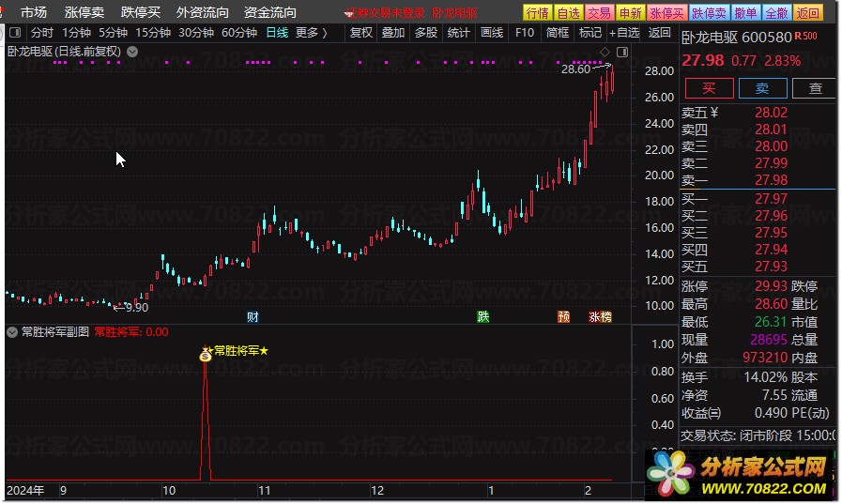Open the 涨停卖 menu
This screenshot has width=842, height=504.
(84, 12)
